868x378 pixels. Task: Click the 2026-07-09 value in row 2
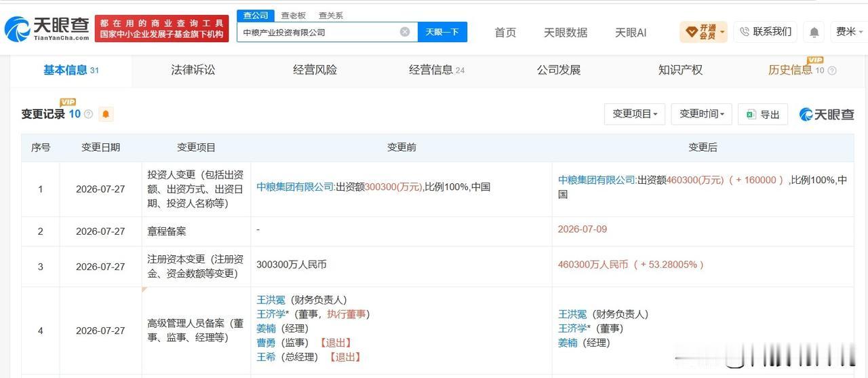[x=582, y=229]
